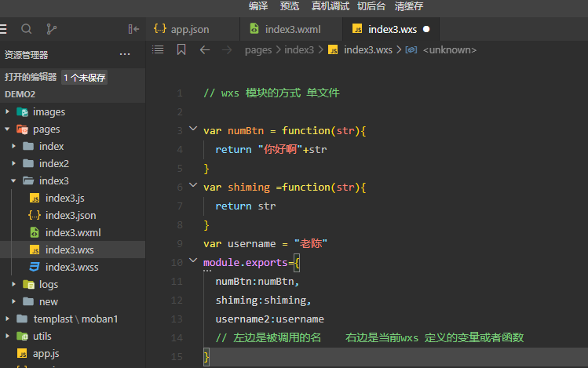588x368 pixels.
Task: Collapse the index3 folder
Action: [x=53, y=180]
